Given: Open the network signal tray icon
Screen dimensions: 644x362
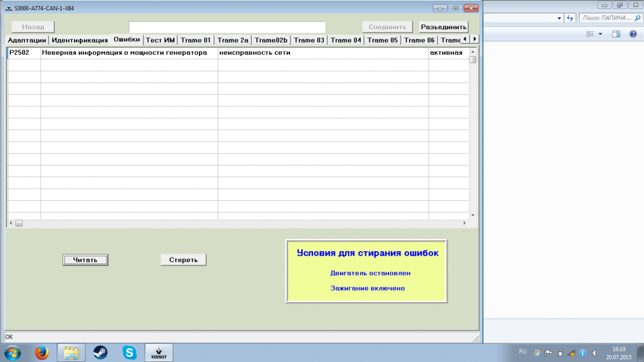Looking at the screenshot, I should (571, 353).
